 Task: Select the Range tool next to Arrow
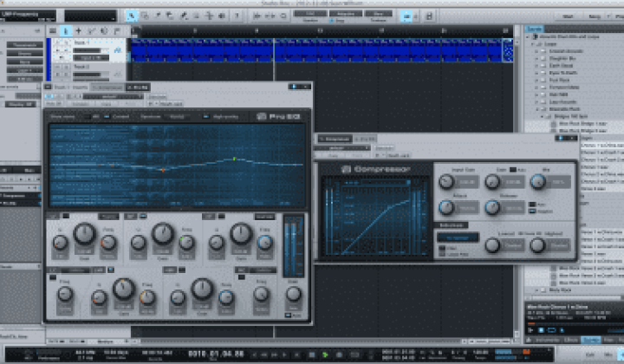coord(144,16)
